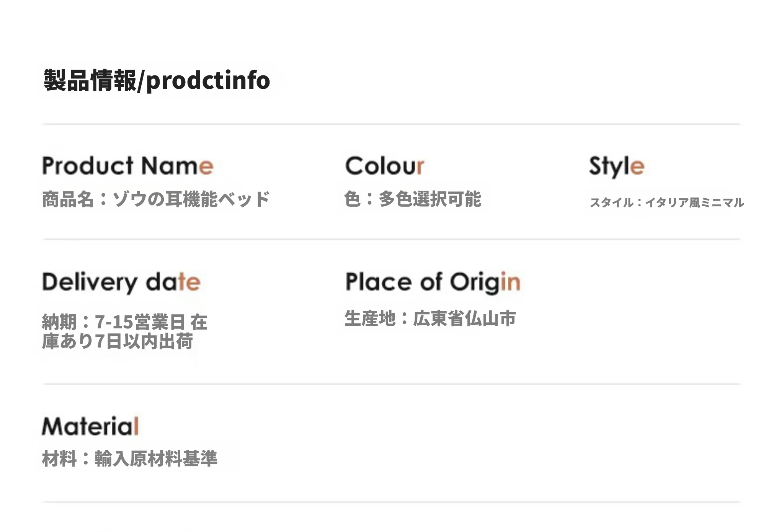Click the orange 'e' in Product Name

point(206,167)
